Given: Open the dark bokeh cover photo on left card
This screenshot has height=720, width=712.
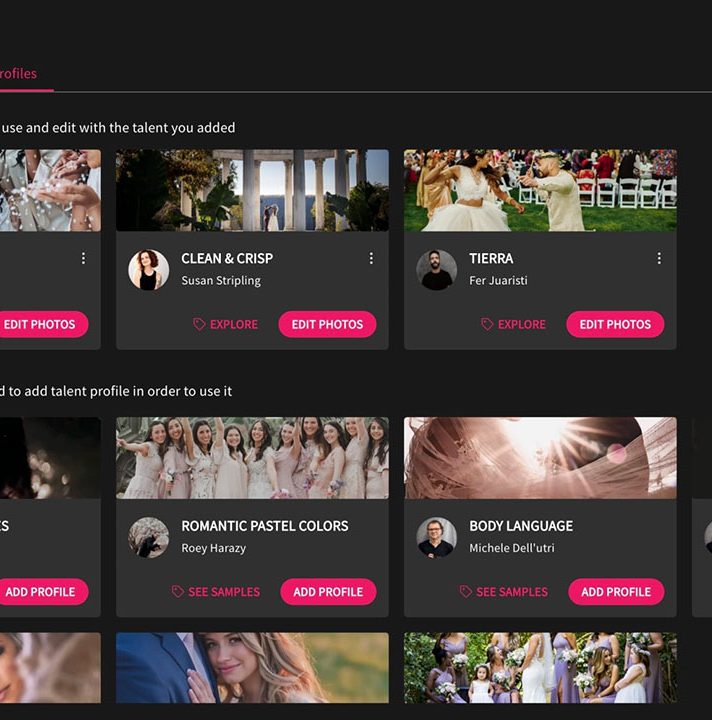Looking at the screenshot, I should pyautogui.click(x=50, y=458).
